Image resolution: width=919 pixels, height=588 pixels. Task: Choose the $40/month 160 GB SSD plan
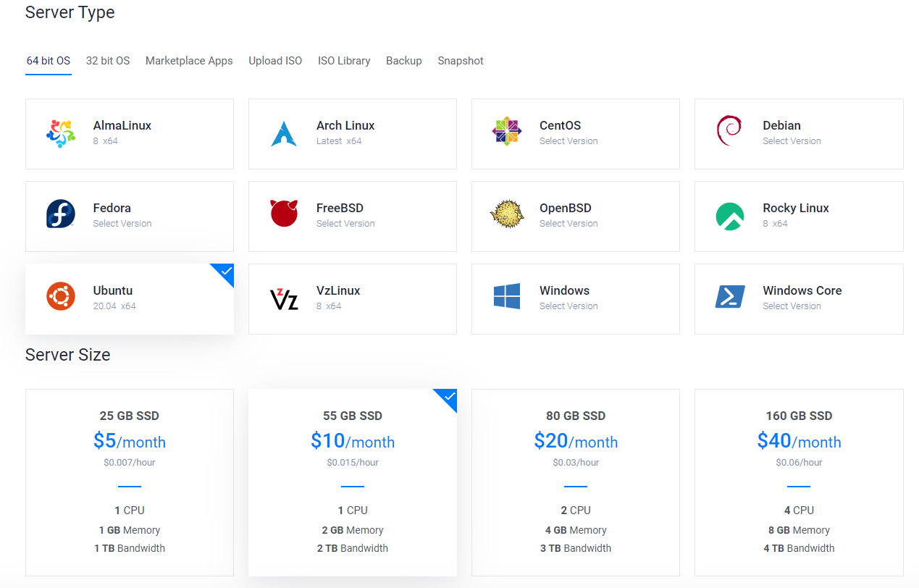799,482
